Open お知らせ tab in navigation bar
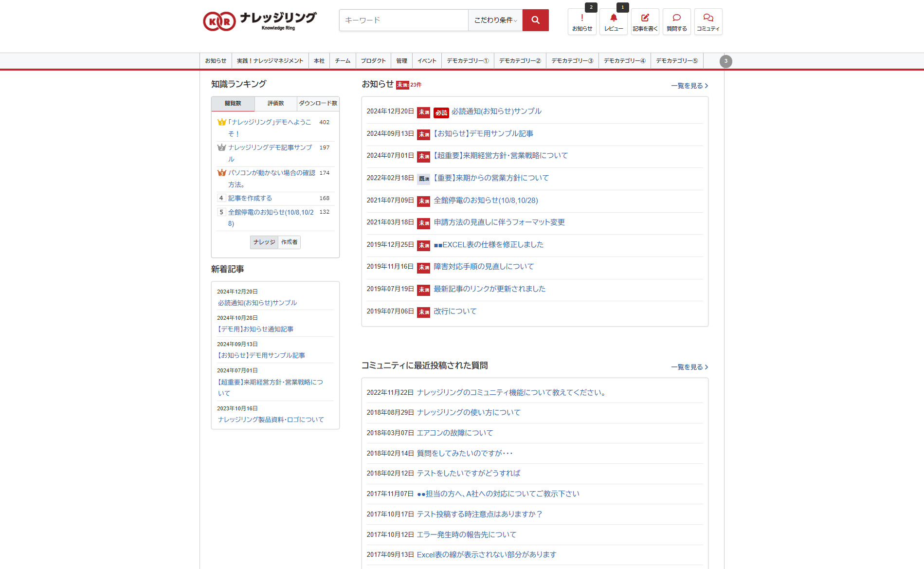 pos(216,61)
